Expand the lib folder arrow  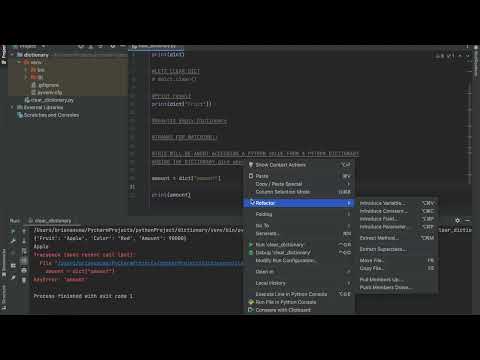26,77
